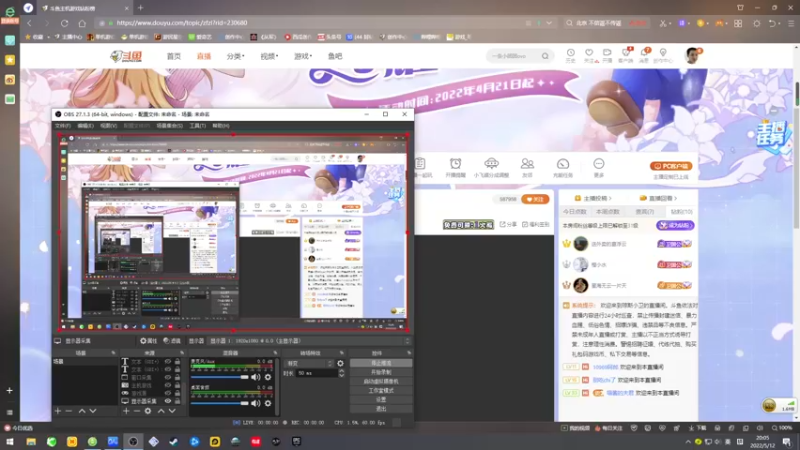Open star favorites icon in browser sidebar
Viewport: 800px width, 450px height.
point(10,60)
